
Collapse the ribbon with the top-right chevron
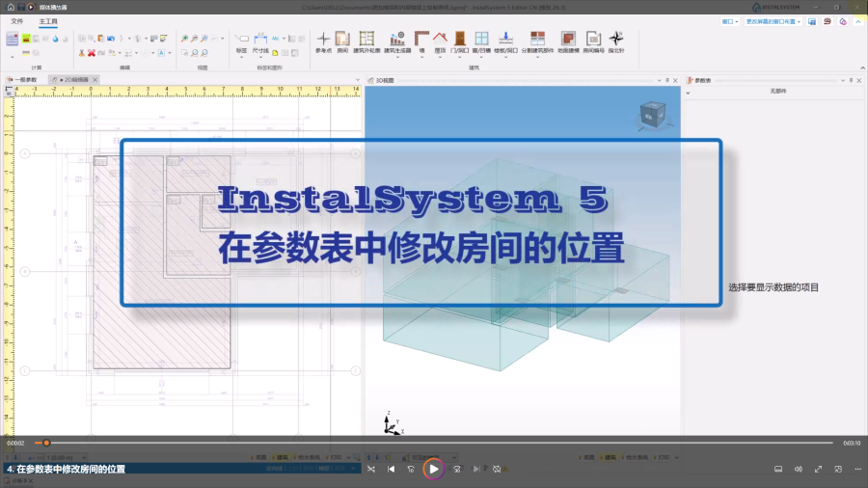click(x=858, y=20)
